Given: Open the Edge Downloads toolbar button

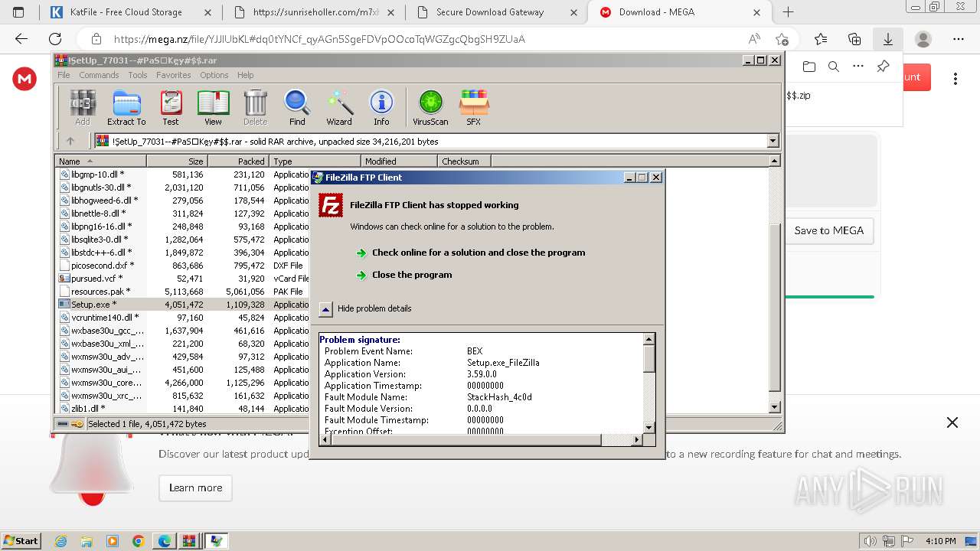Looking at the screenshot, I should pyautogui.click(x=888, y=39).
